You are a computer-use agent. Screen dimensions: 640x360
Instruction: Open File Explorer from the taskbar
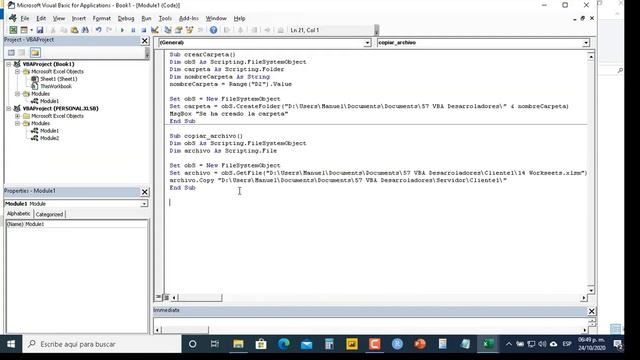coord(238,344)
